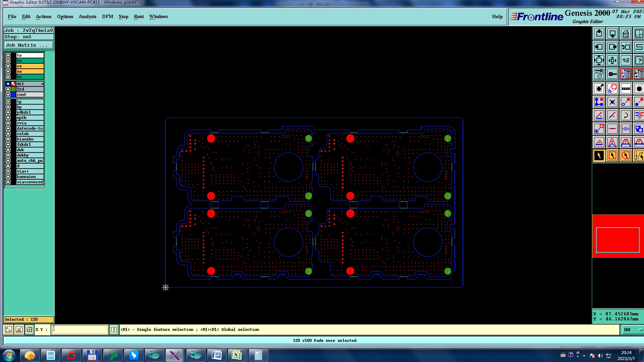Screen dimensions: 644x362
Task: Select the black arrow select tool
Action: coord(599,156)
